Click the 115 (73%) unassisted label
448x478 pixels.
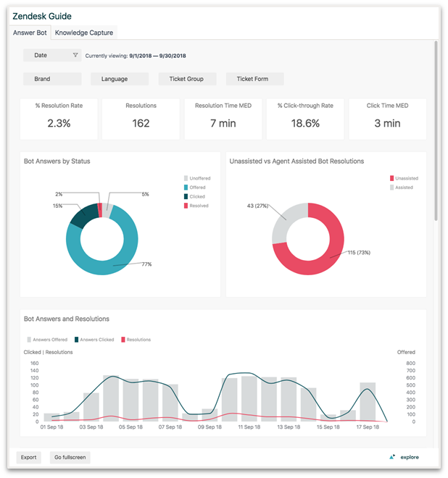[x=359, y=253]
